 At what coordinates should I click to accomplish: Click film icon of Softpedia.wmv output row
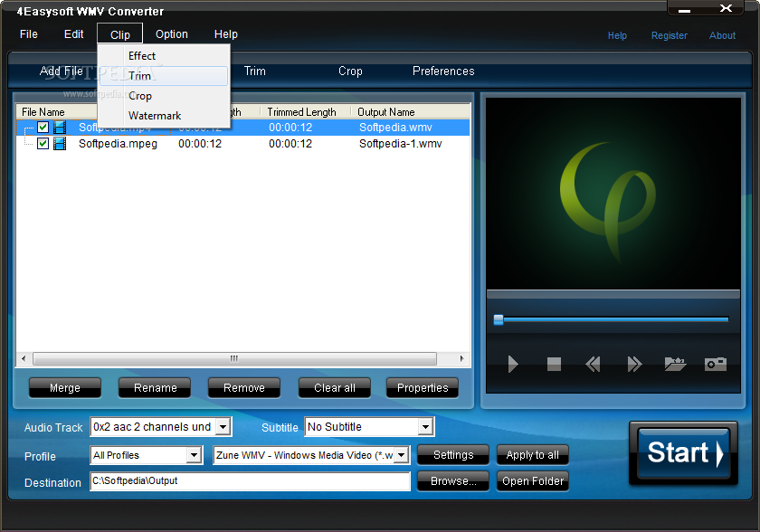(60, 128)
